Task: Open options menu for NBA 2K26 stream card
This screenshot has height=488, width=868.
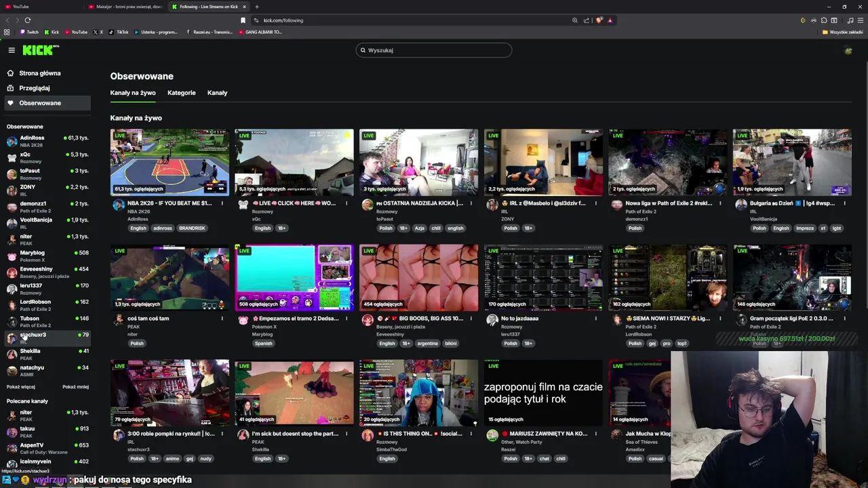Action: 222,203
